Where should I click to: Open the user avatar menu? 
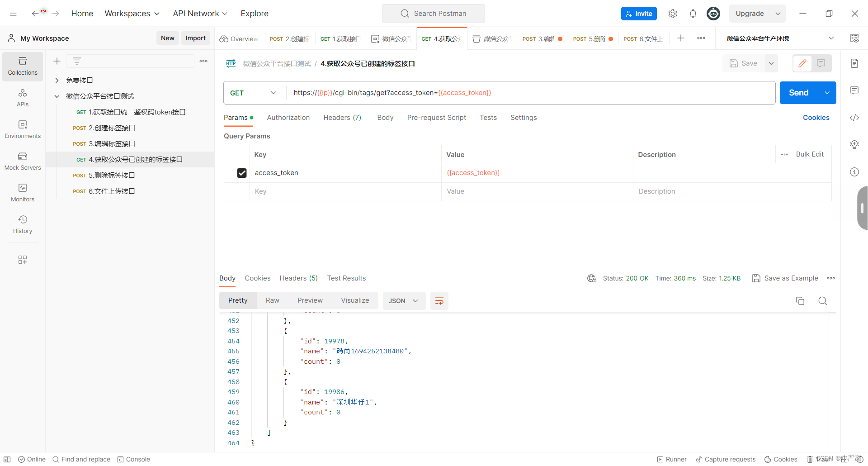[713, 14]
